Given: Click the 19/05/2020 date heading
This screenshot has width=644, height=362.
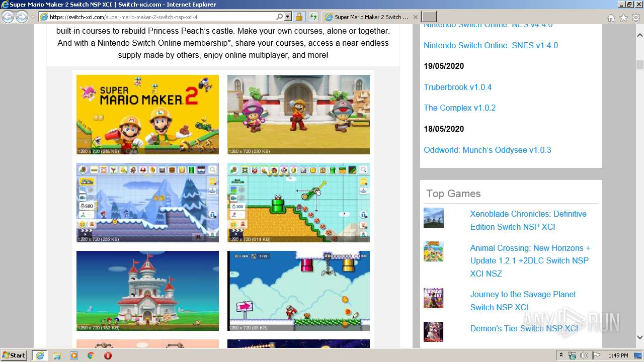Looking at the screenshot, I should point(444,66).
